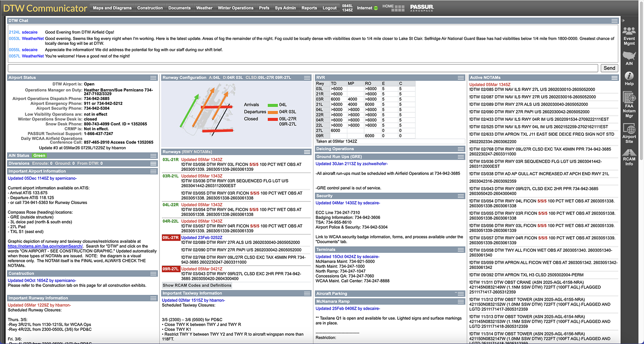Viewport: 644px width, 344px height.
Task: Open the DTW Chat panel menu
Action: 615,21
